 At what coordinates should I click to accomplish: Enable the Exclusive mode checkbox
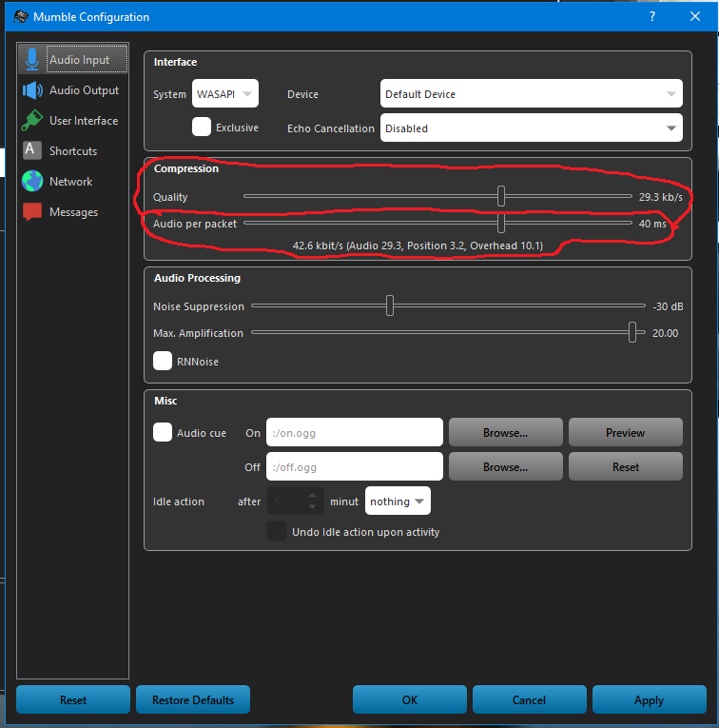click(x=202, y=127)
